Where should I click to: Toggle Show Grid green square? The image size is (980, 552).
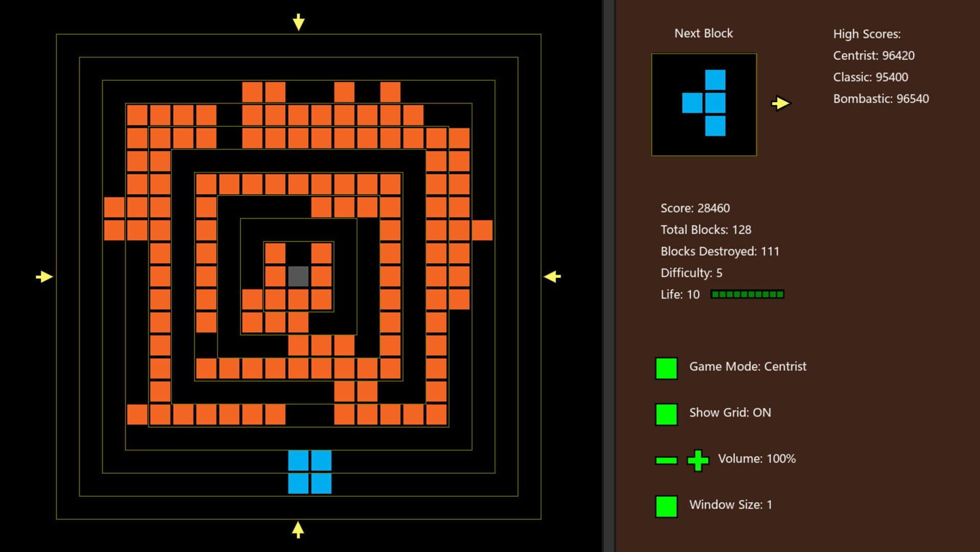[x=666, y=414]
